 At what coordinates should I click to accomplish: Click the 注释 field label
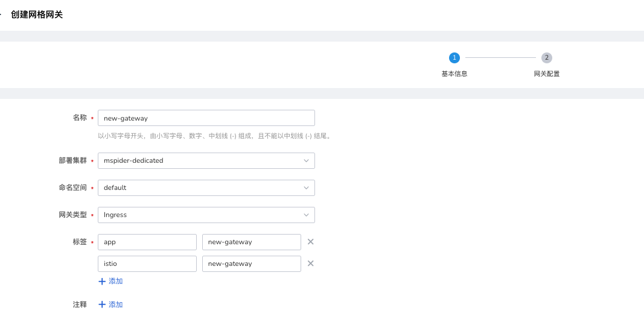tap(80, 305)
